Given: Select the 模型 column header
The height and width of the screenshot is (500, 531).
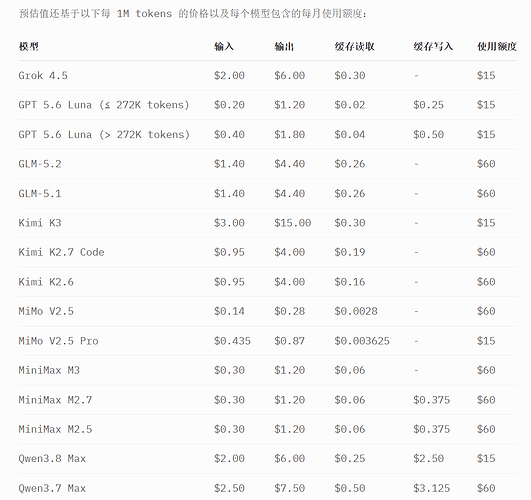Looking at the screenshot, I should point(29,46).
